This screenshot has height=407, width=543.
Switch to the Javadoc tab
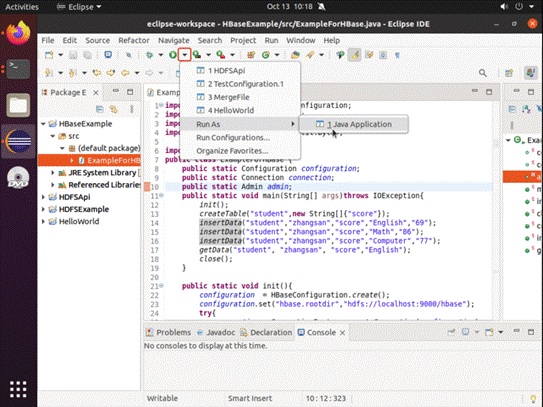click(216, 333)
